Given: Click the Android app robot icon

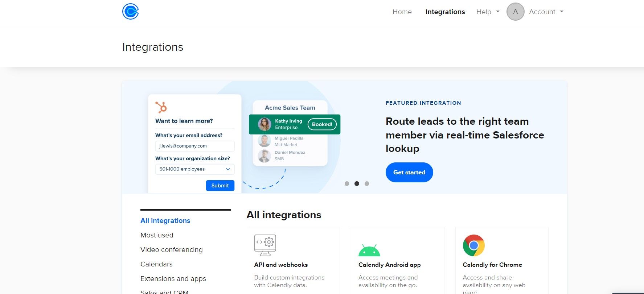Looking at the screenshot, I should click(369, 250).
